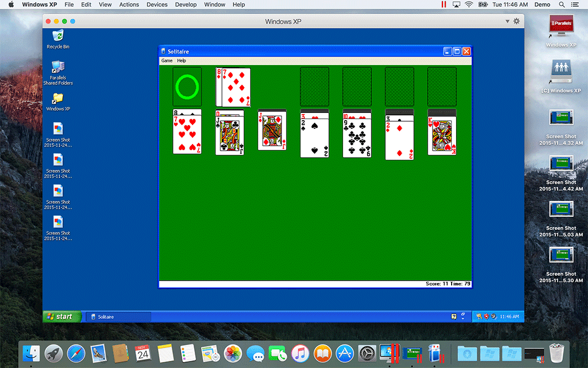Open the App Store Dock icon

[x=345, y=353]
